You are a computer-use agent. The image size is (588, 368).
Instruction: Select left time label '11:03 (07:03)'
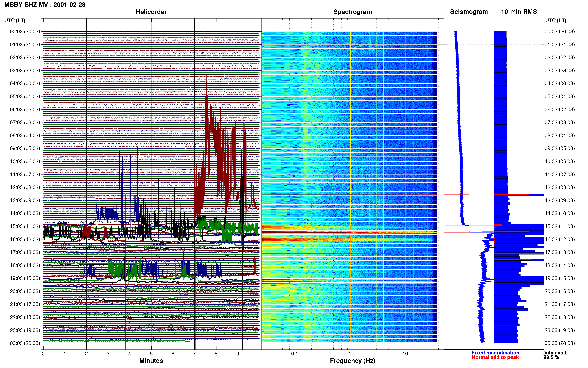[25, 174]
